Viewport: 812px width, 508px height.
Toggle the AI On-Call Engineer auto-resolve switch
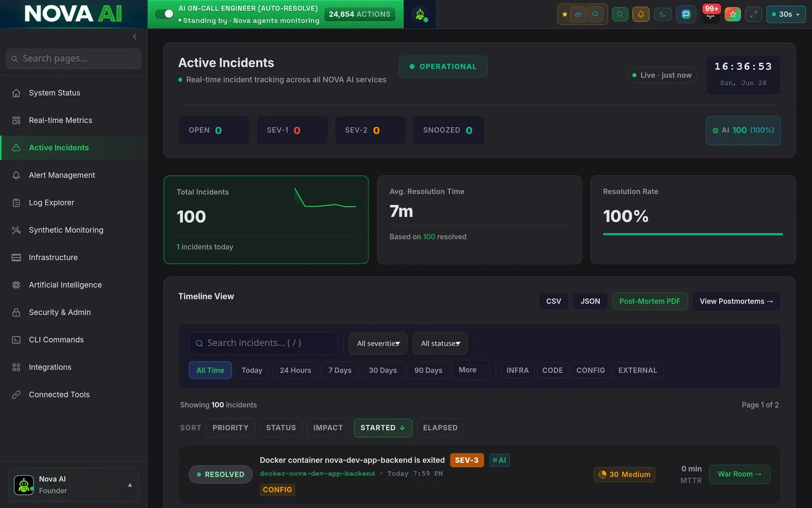tap(165, 14)
